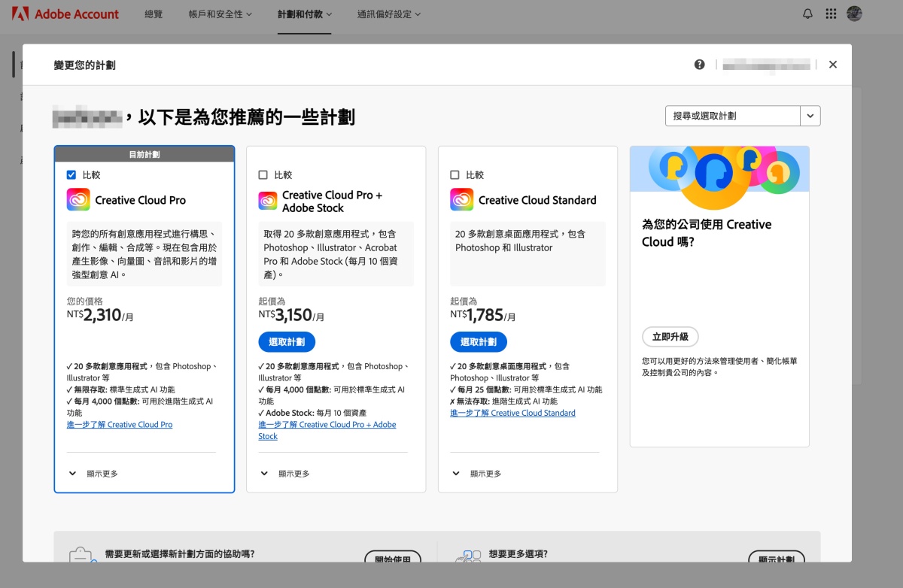Click the 目前計劃 banner label

144,154
